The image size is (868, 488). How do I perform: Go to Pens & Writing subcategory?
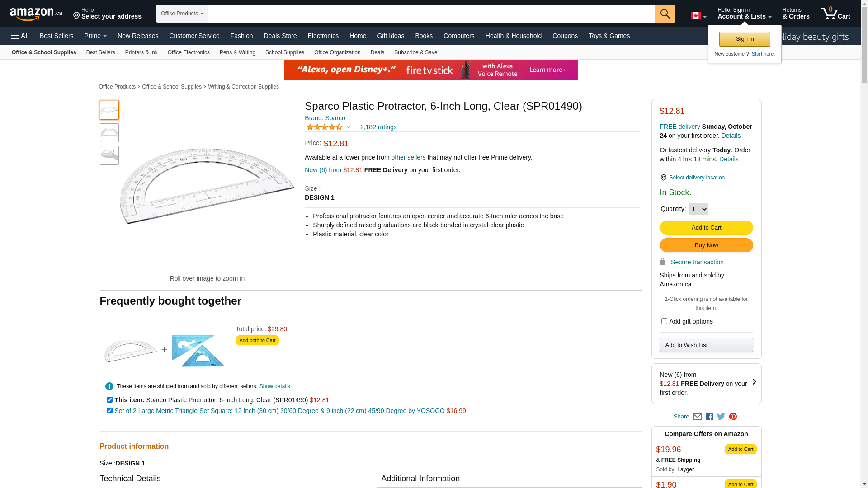237,52
